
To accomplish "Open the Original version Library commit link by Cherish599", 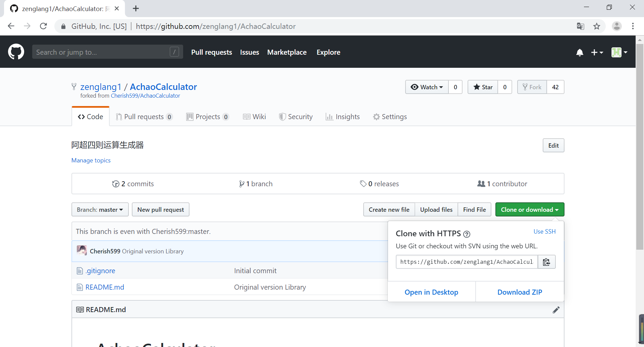I will 153,251.
